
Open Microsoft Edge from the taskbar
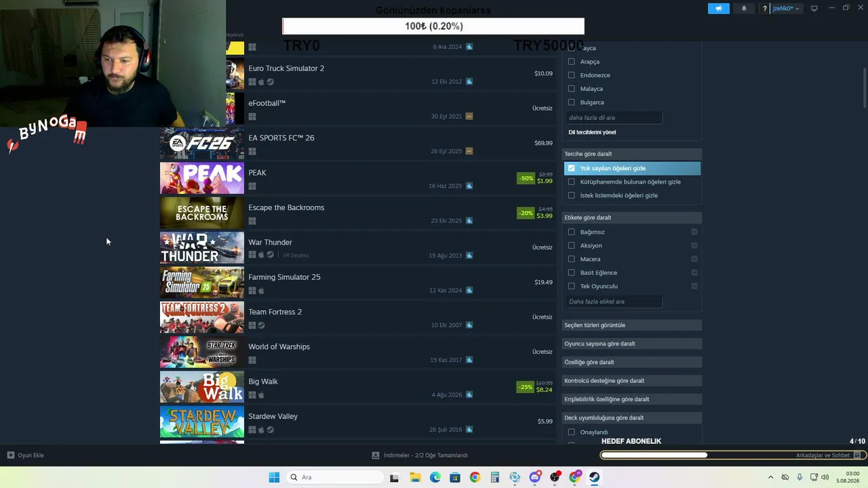(435, 477)
